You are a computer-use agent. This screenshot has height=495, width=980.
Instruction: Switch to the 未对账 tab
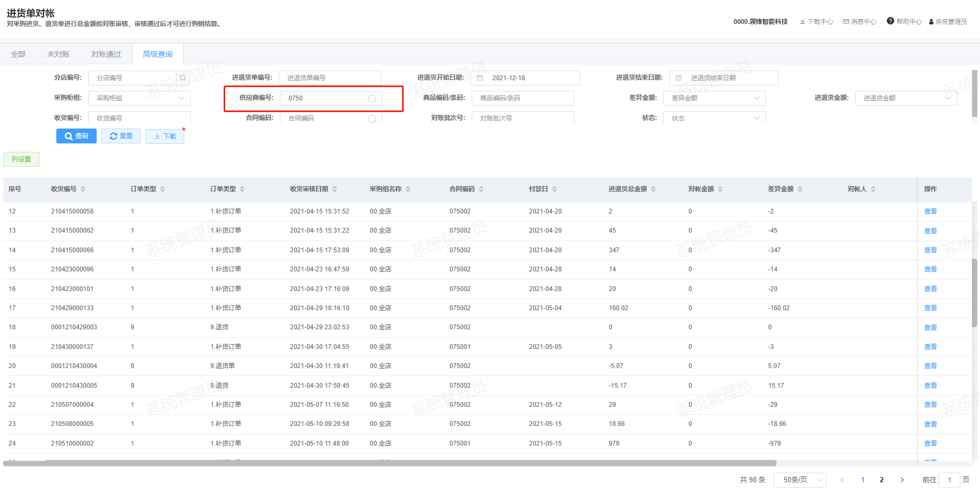tap(58, 54)
